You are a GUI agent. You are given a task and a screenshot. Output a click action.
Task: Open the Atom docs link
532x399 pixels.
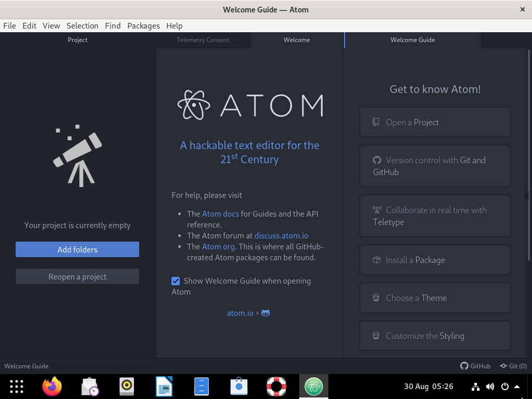[x=220, y=214]
